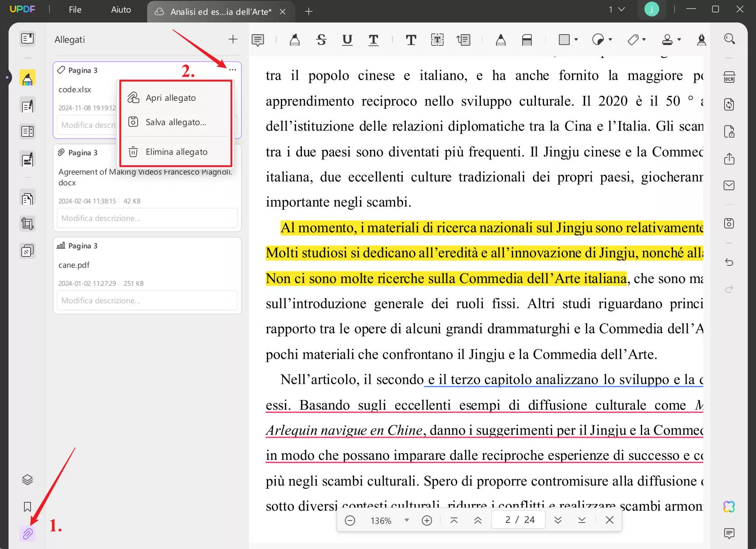The width and height of the screenshot is (756, 549).
Task: Open the layers panel icon
Action: 27,480
